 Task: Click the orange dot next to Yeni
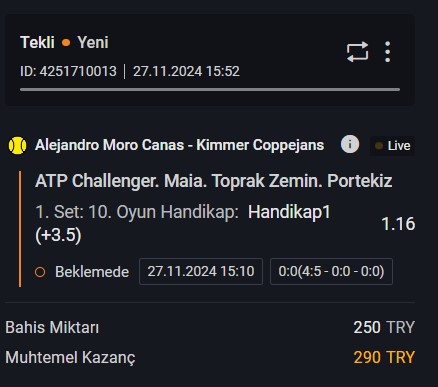coord(66,43)
